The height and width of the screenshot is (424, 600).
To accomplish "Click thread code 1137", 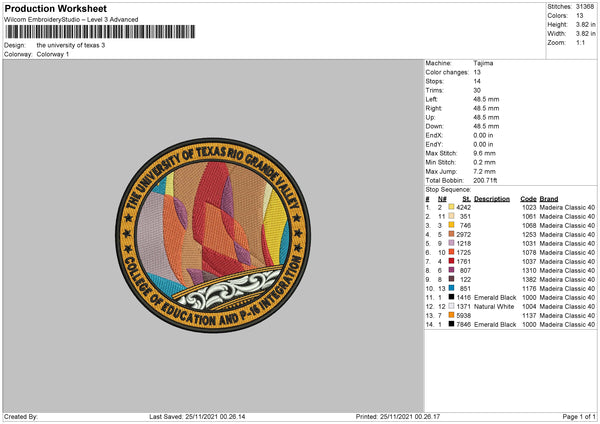I will coord(529,315).
